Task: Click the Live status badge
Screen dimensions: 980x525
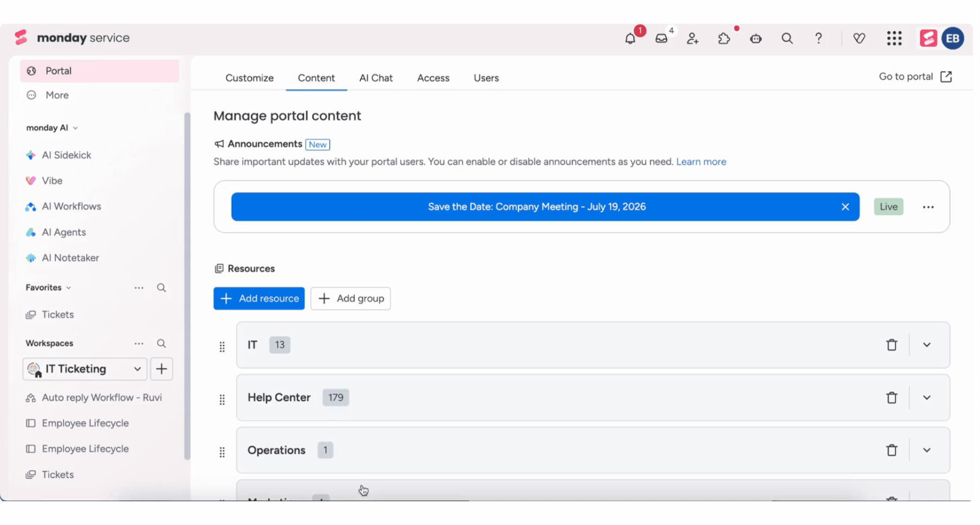Action: point(888,207)
